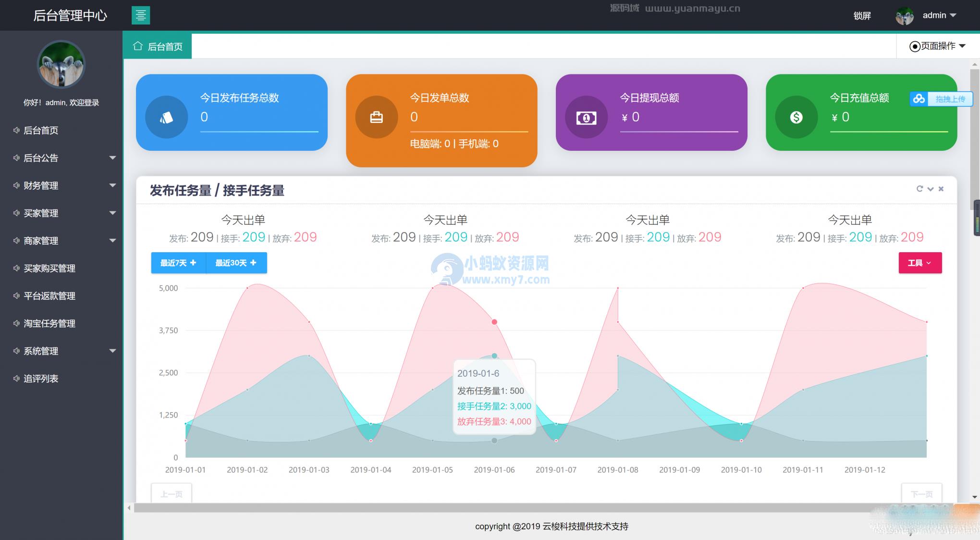Click the 锁屏 lock screen link

pos(862,16)
